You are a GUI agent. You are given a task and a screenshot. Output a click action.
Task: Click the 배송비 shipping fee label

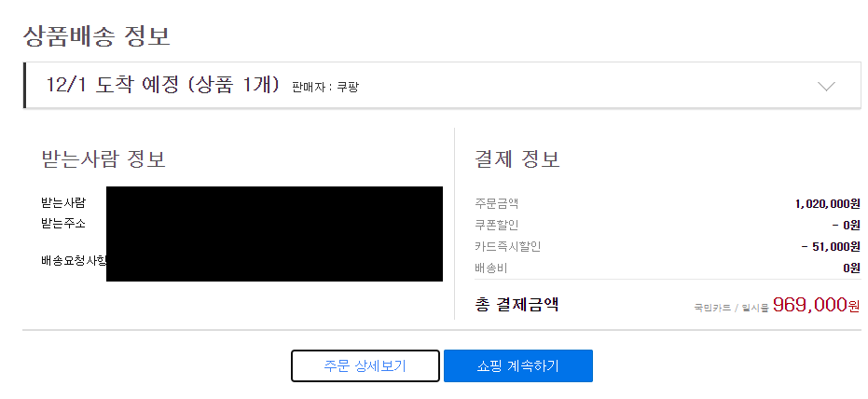click(x=491, y=268)
